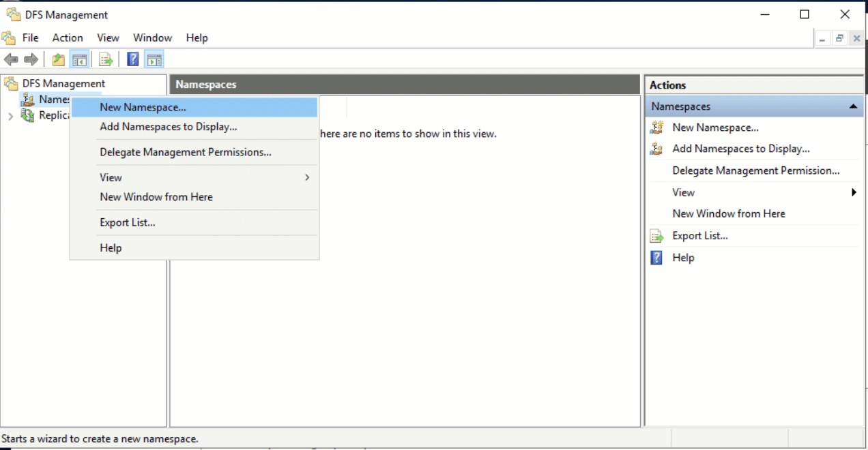Click New Window from Here in Actions pane
This screenshot has height=450, width=868.
728,213
